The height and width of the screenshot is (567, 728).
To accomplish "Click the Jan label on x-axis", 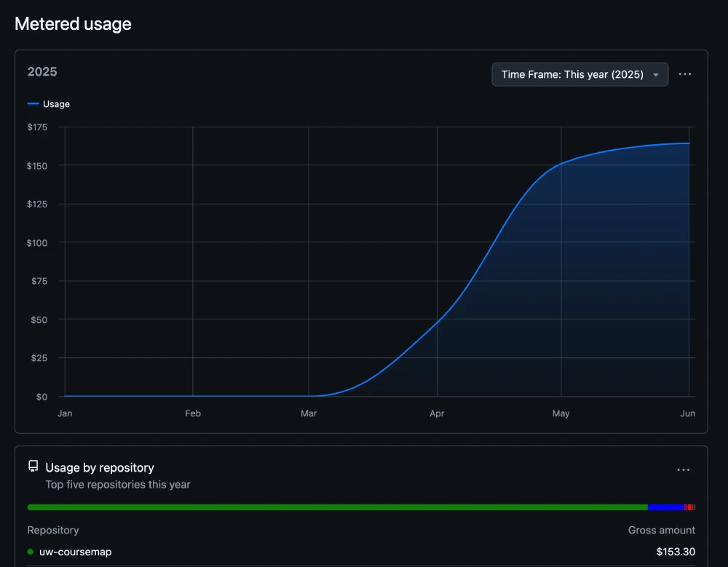I will pyautogui.click(x=65, y=413).
